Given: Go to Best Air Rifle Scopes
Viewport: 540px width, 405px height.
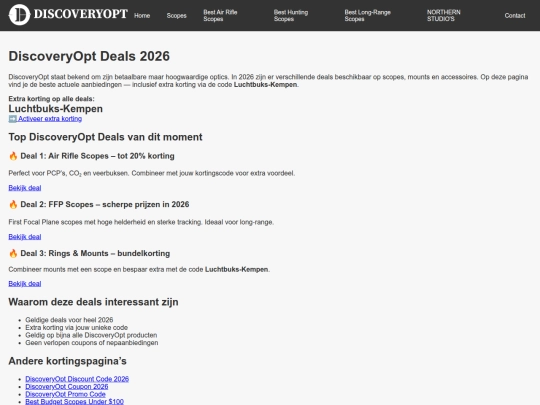Looking at the screenshot, I should (x=220, y=15).
